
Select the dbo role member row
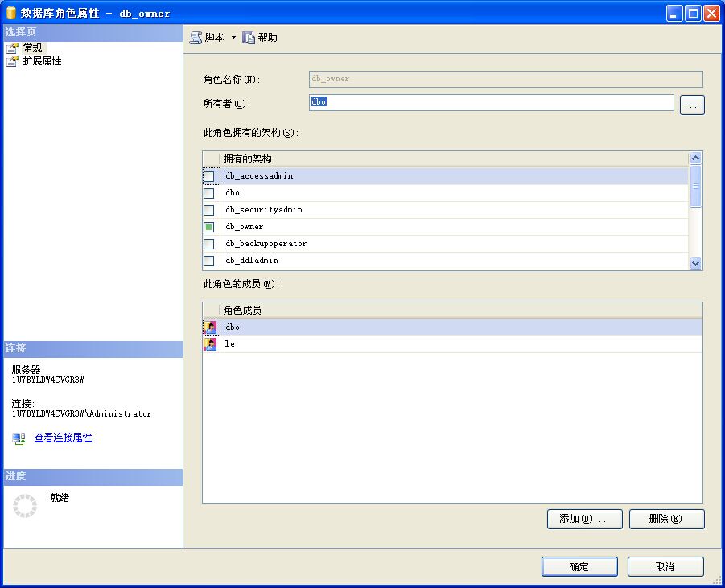pyautogui.click(x=452, y=327)
